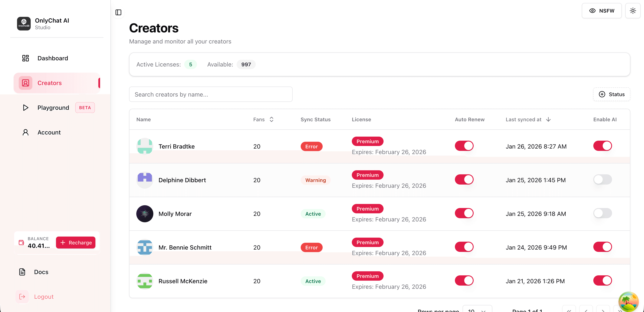Click the OnlyChat AI logo icon
The image size is (644, 312).
click(24, 23)
